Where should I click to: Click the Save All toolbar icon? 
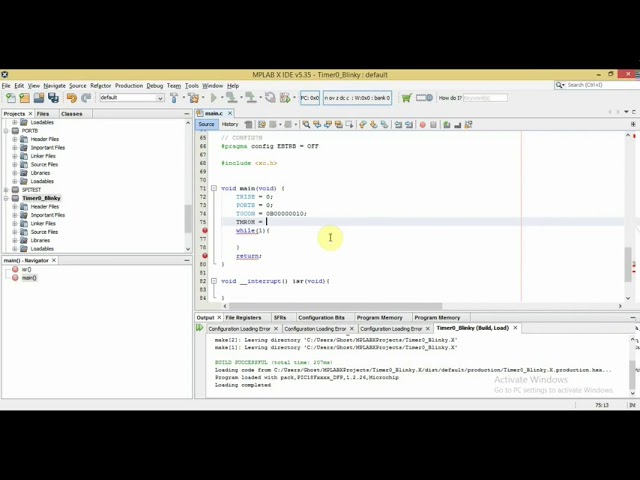point(52,98)
